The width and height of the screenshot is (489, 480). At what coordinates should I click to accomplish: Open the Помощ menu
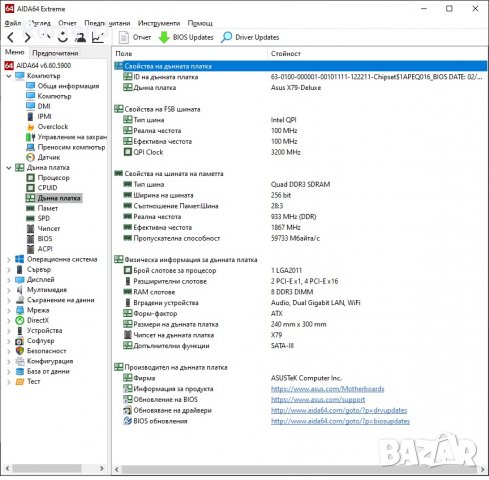[200, 23]
